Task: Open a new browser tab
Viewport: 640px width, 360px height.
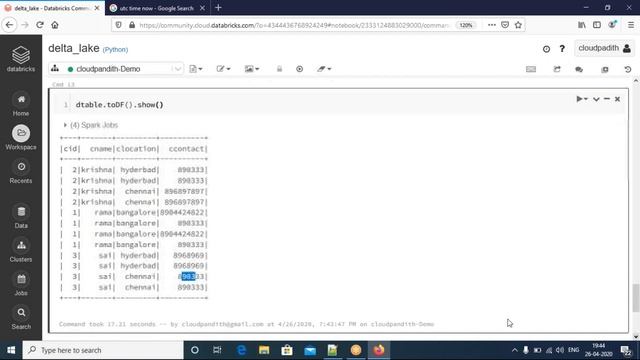Action: (x=218, y=8)
